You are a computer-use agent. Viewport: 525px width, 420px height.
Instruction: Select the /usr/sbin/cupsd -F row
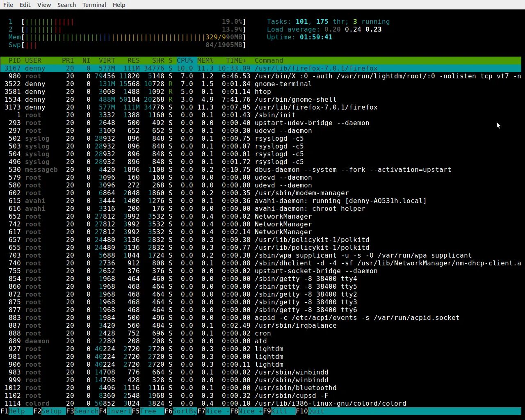pos(261,395)
